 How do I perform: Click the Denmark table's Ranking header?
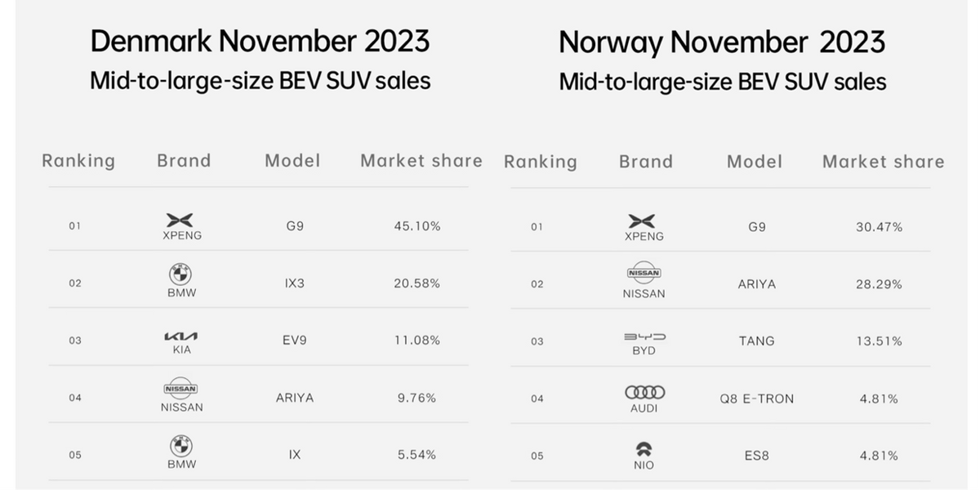(x=78, y=161)
